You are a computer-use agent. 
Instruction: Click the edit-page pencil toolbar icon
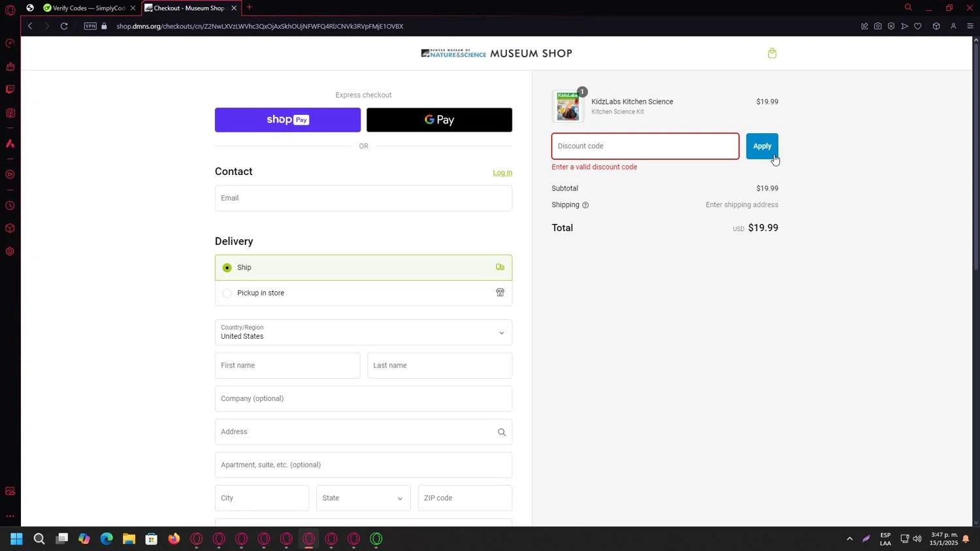click(864, 26)
